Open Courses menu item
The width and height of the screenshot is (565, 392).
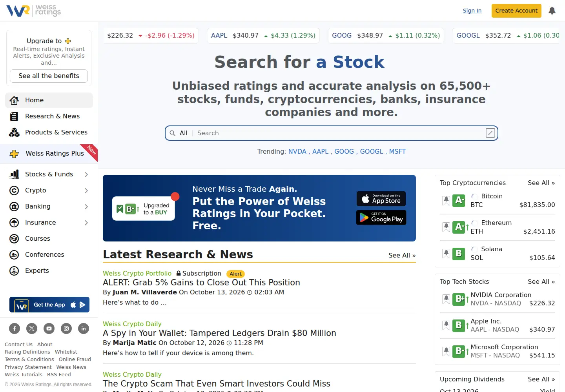click(49, 239)
